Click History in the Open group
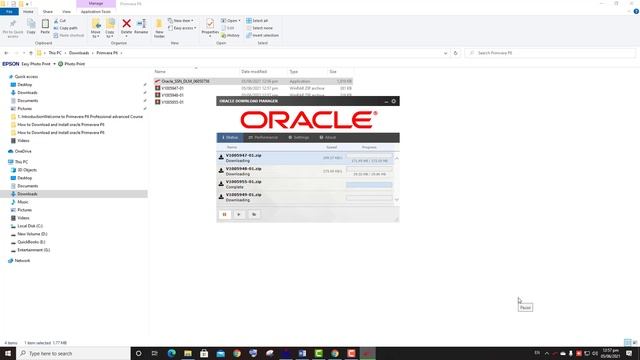Viewport: 640px width, 360px height. coord(231,35)
